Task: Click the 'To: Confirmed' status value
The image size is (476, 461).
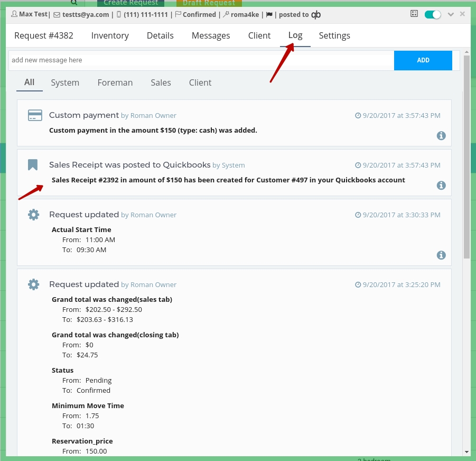Action: 86,391
